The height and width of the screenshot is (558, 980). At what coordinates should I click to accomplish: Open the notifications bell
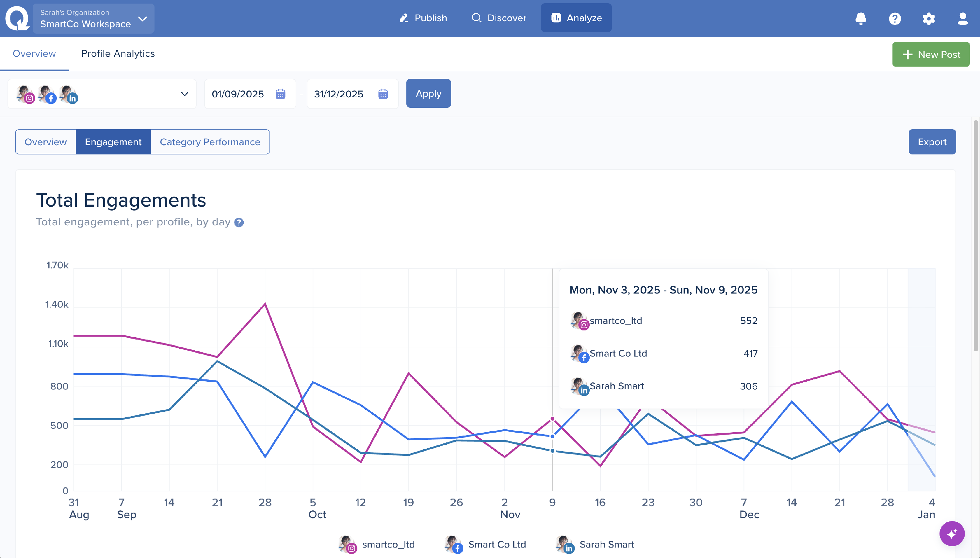coord(860,18)
